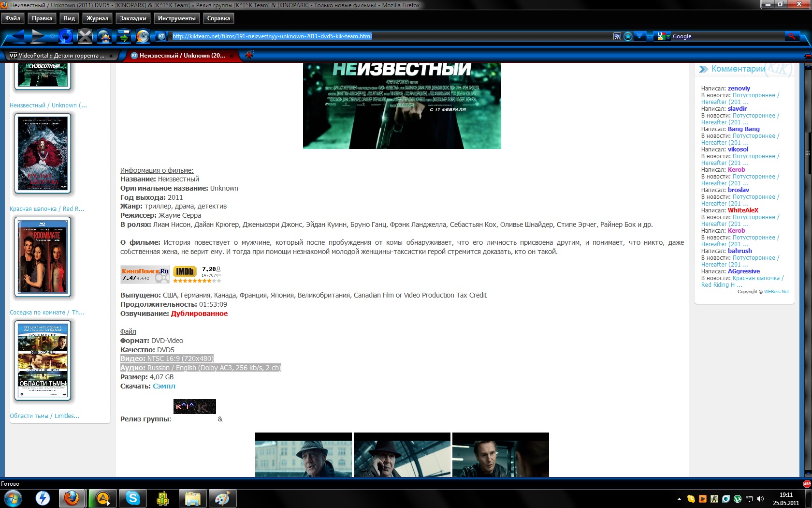Click the volume speaker tray icon
812x508 pixels.
(761, 499)
